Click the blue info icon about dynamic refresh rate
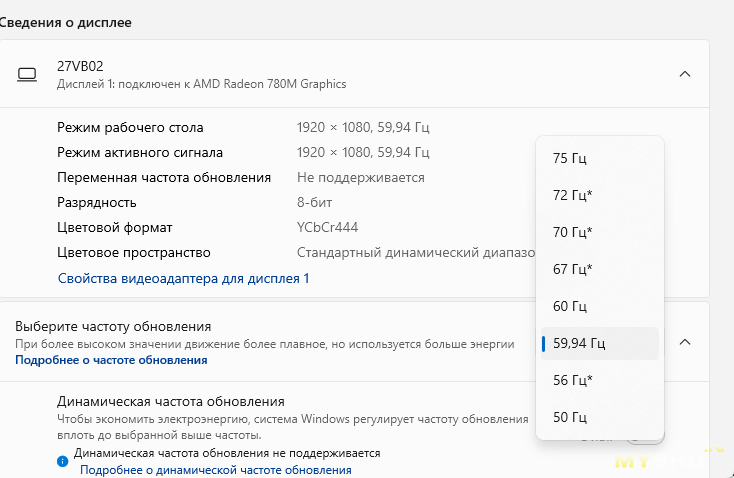 [62, 461]
